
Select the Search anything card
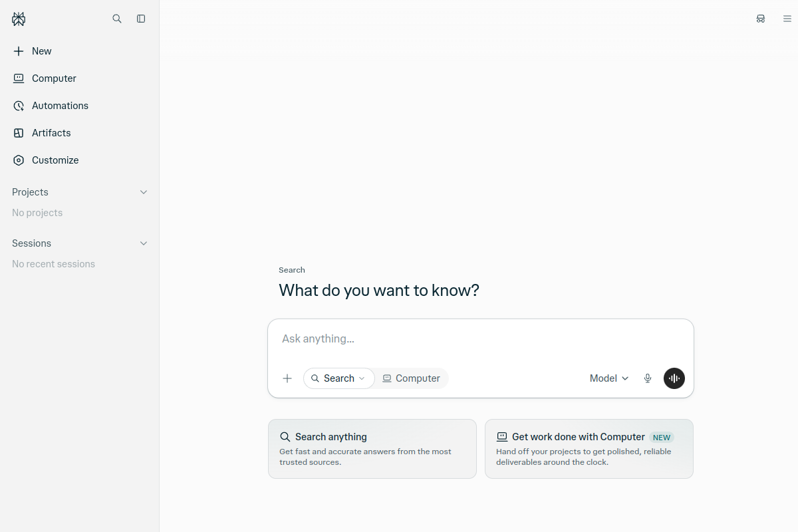click(x=372, y=449)
